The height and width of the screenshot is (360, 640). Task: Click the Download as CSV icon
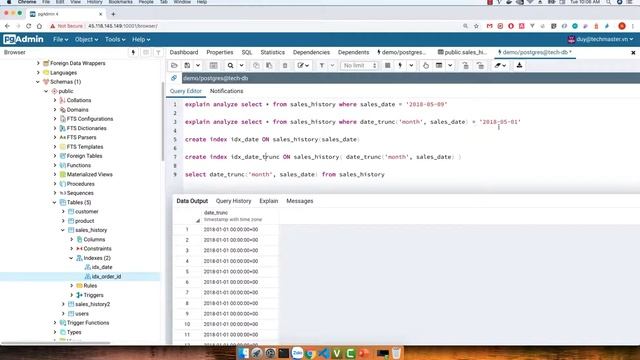519,65
